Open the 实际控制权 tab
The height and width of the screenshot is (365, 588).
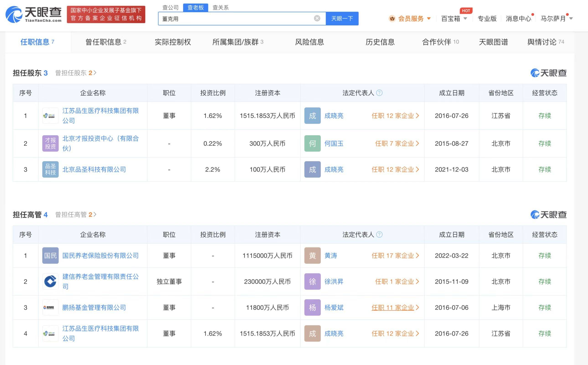click(173, 42)
